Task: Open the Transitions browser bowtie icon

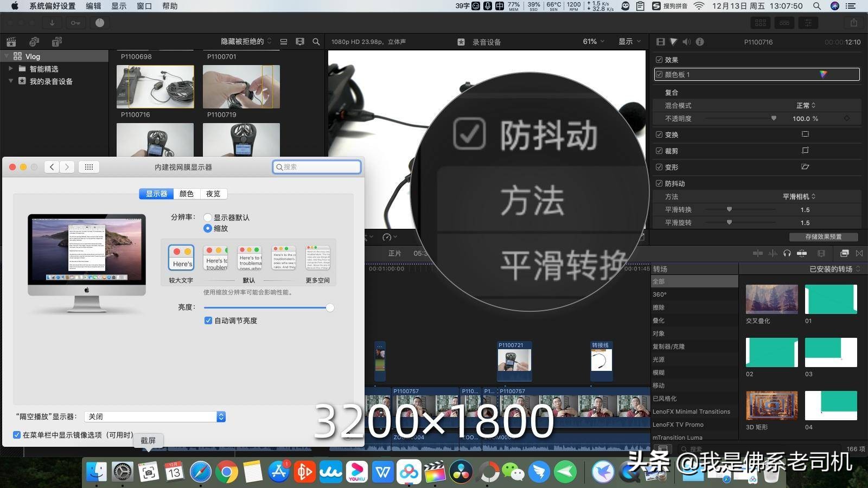Action: coord(860,253)
